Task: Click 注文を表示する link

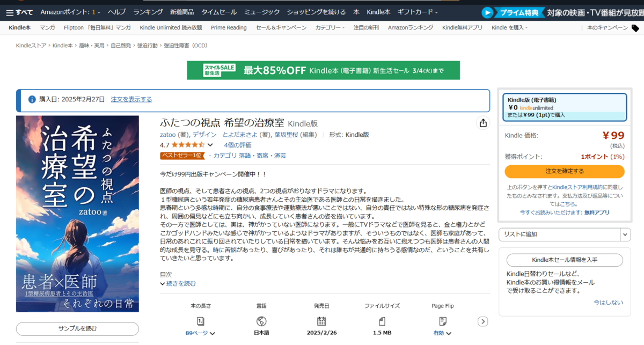Action: [131, 99]
